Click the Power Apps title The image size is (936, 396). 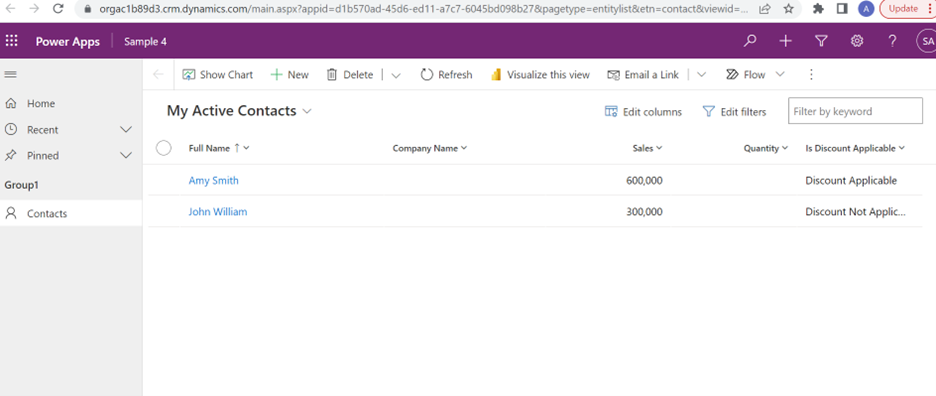point(67,41)
